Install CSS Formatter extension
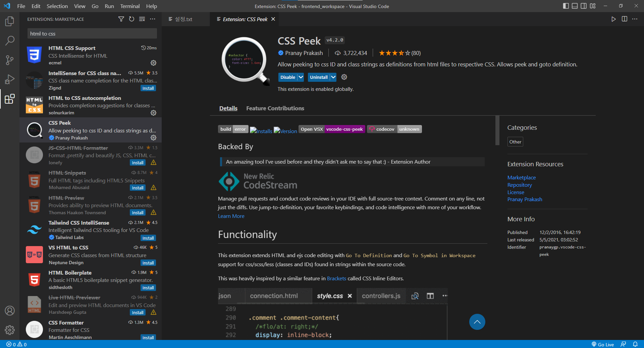This screenshot has width=644, height=348. (148, 338)
